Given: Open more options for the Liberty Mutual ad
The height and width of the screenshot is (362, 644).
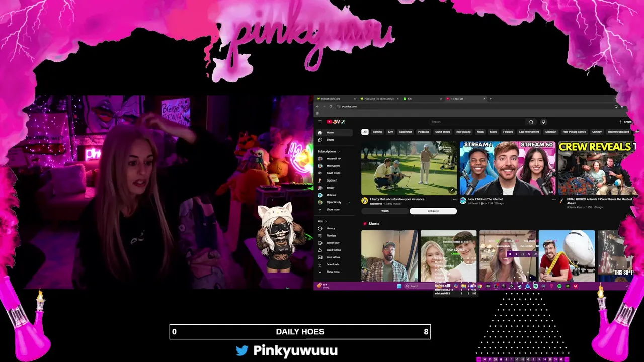Looking at the screenshot, I should [455, 200].
